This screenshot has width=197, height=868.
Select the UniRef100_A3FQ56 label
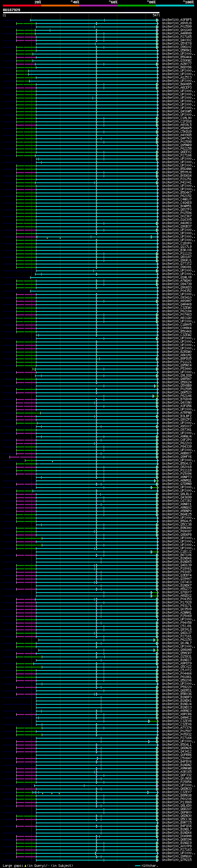pyautogui.click(x=177, y=406)
